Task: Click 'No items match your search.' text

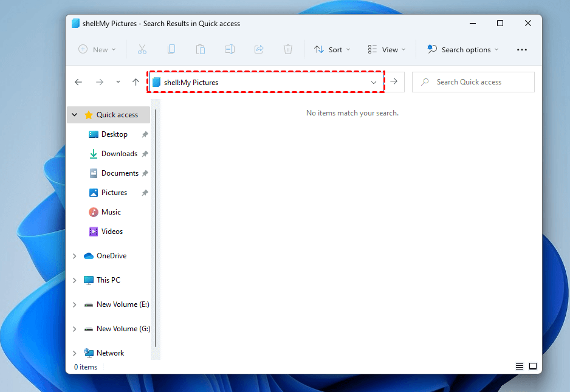Action: tap(352, 113)
